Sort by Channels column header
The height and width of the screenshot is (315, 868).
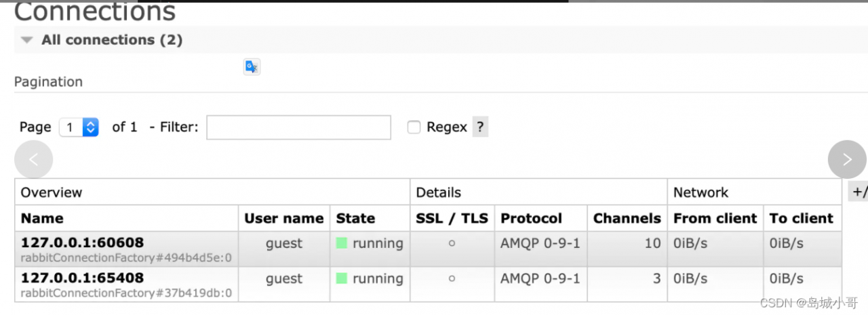point(627,219)
